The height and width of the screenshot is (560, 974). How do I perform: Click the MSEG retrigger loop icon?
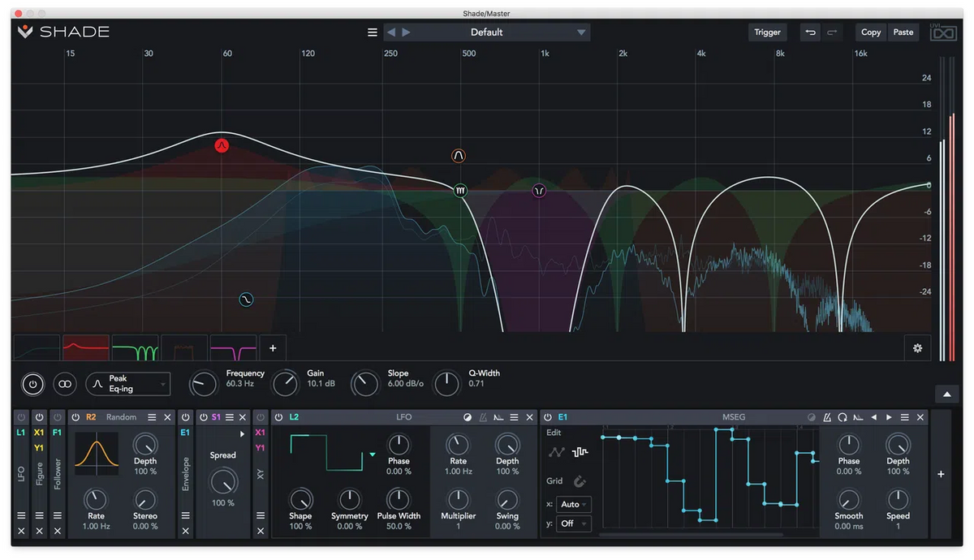tap(843, 417)
